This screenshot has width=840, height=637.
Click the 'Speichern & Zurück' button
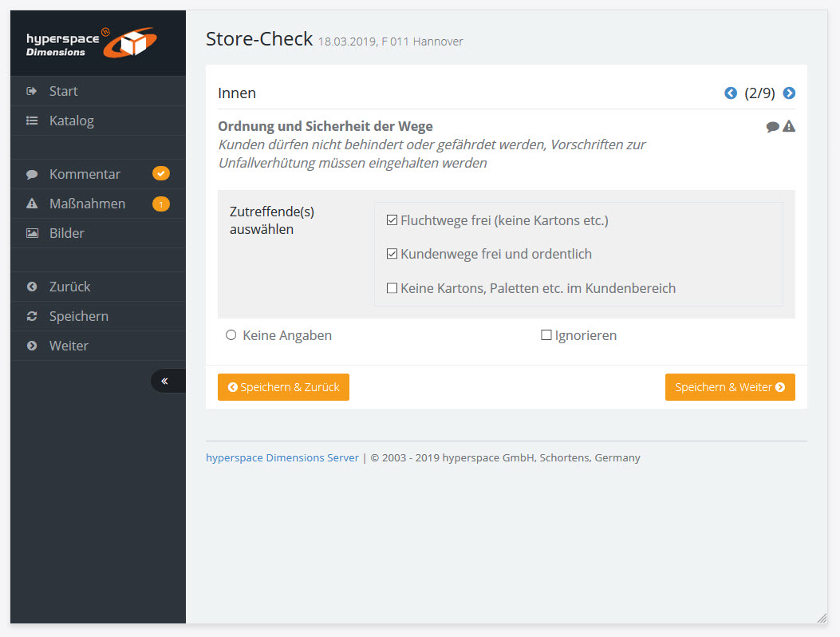point(283,387)
